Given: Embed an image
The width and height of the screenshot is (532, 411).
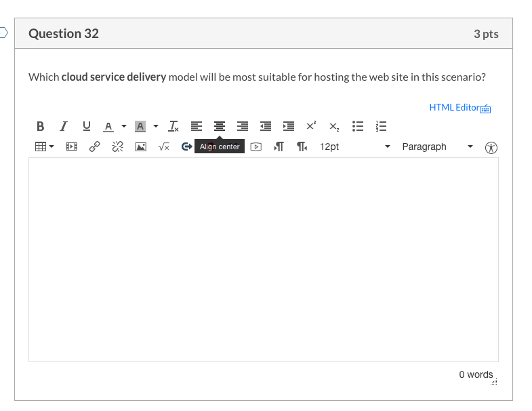Looking at the screenshot, I should (x=141, y=146).
